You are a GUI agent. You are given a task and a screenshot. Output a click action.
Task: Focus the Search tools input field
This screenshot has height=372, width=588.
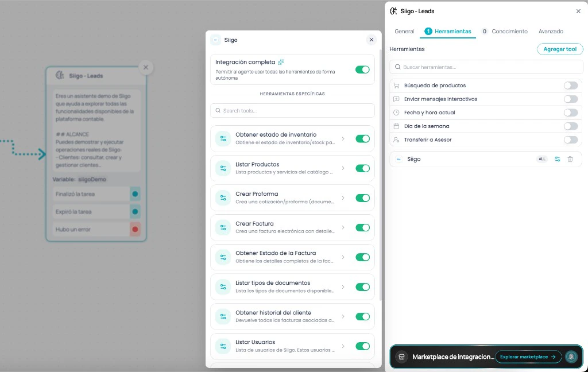click(x=292, y=111)
